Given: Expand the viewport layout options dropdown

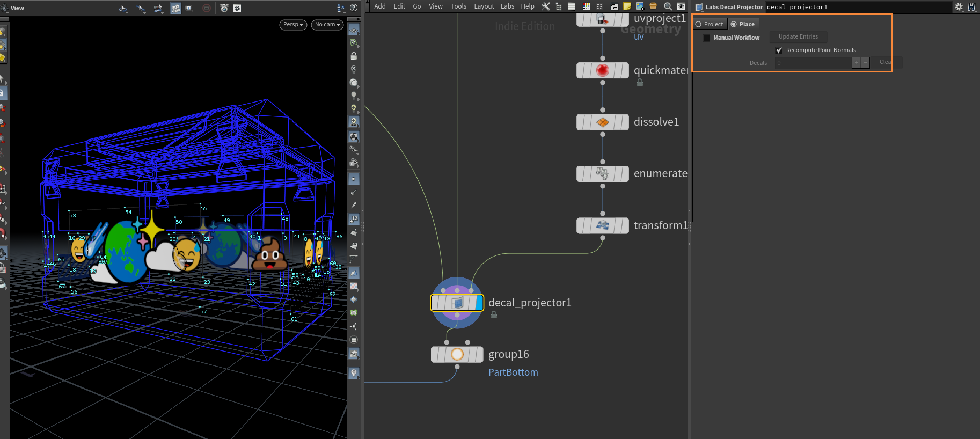Looking at the screenshot, I should pos(341,8).
